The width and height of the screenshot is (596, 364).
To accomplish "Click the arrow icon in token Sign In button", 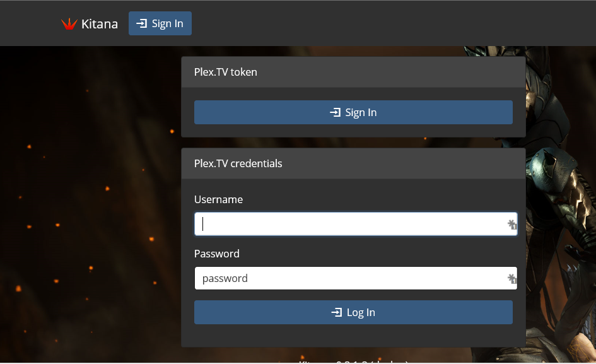I will pos(335,112).
